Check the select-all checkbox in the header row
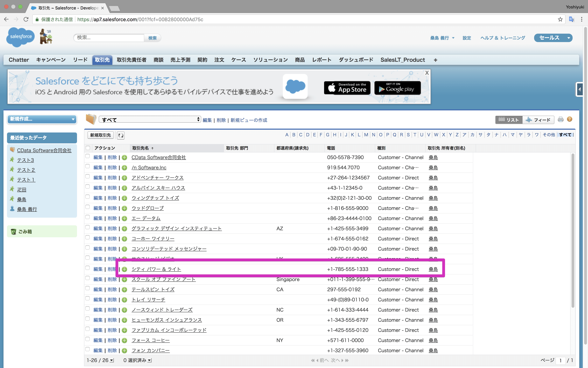The height and width of the screenshot is (368, 588). pos(88,148)
